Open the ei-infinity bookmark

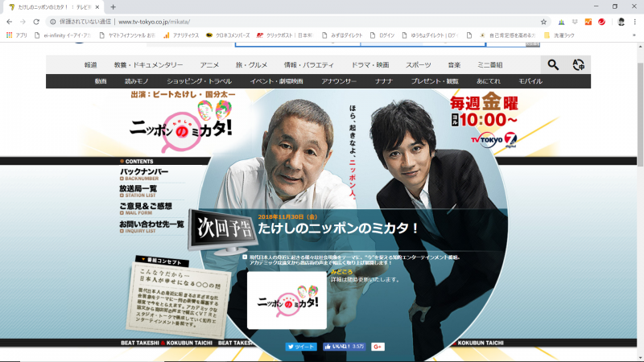[x=63, y=35]
